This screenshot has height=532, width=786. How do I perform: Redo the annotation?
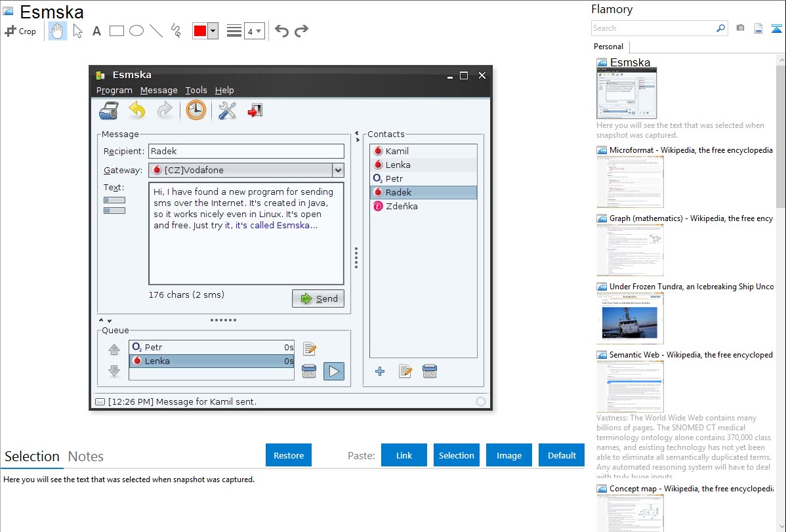pos(301,31)
